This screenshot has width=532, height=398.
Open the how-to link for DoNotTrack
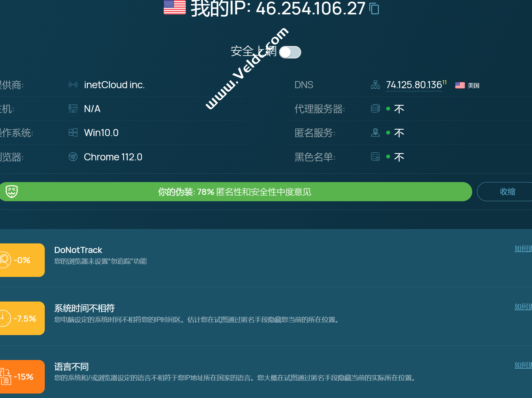pyautogui.click(x=523, y=249)
